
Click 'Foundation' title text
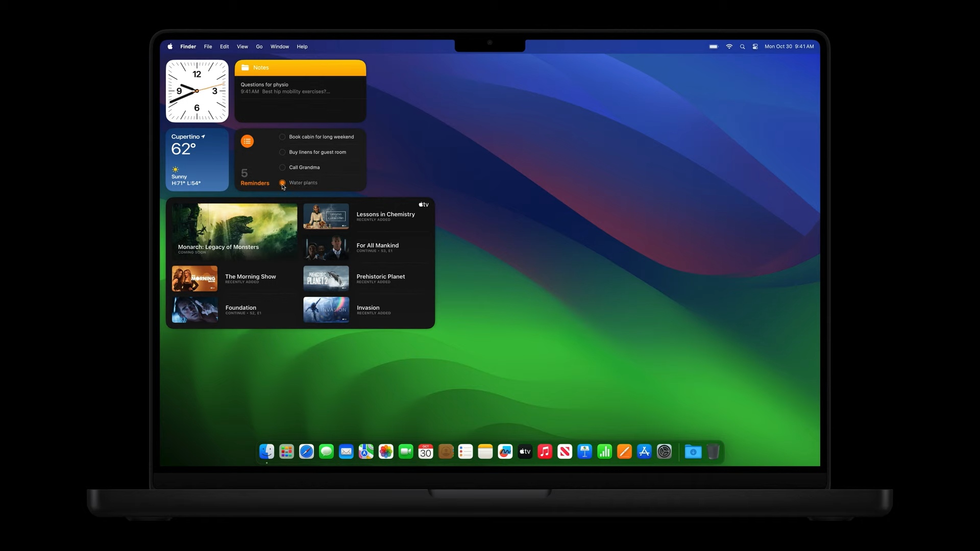[x=241, y=308]
